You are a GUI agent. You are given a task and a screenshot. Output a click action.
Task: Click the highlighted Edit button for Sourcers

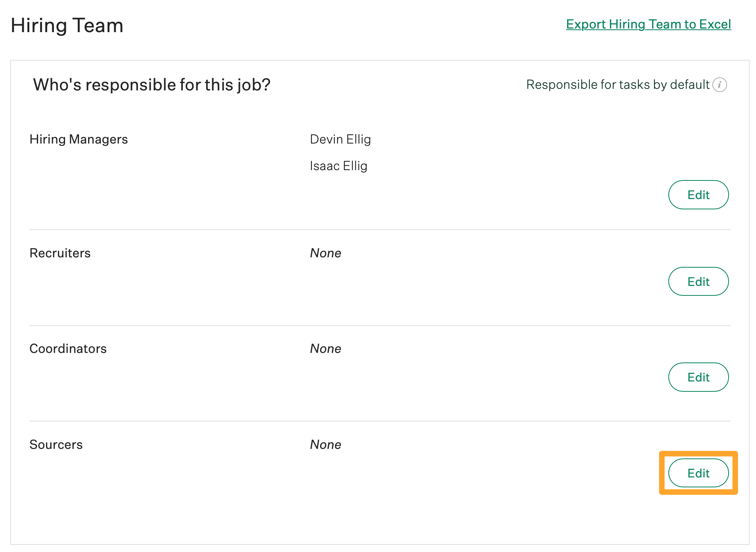[698, 473]
